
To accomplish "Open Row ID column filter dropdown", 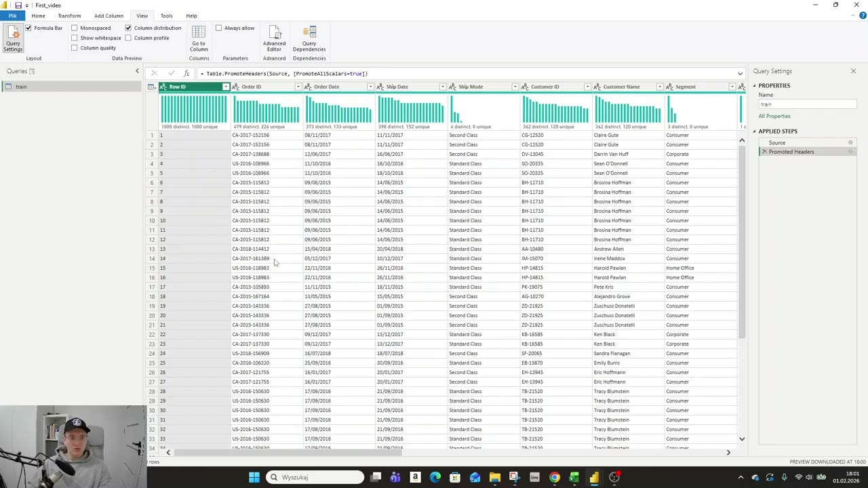I will tap(226, 87).
